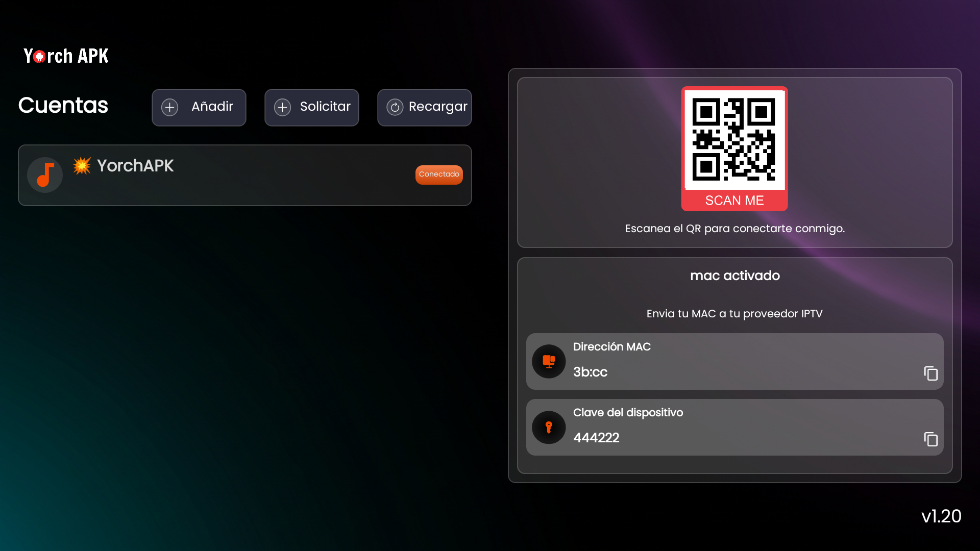Viewport: 980px width, 551px height.
Task: Click the v1.20 version label
Action: pos(941,516)
